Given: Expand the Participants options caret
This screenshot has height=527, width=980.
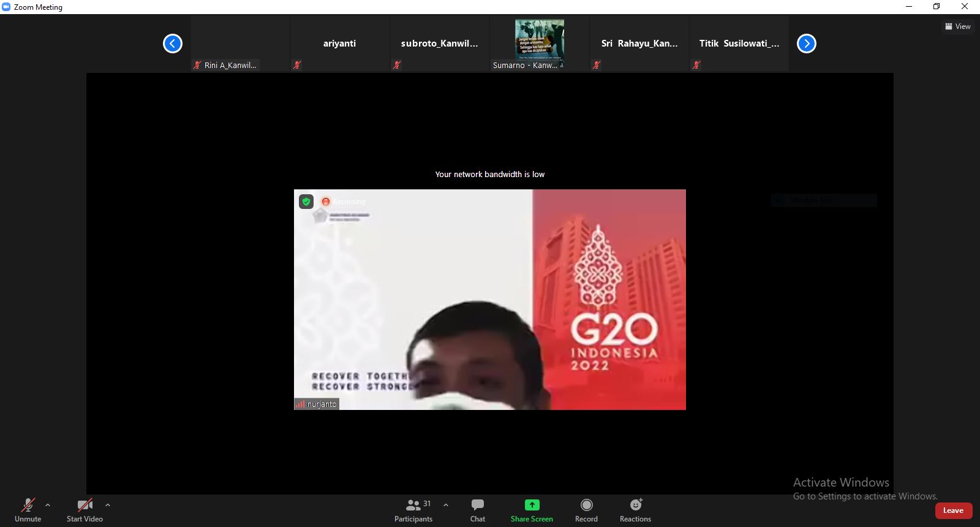Looking at the screenshot, I should 446,505.
